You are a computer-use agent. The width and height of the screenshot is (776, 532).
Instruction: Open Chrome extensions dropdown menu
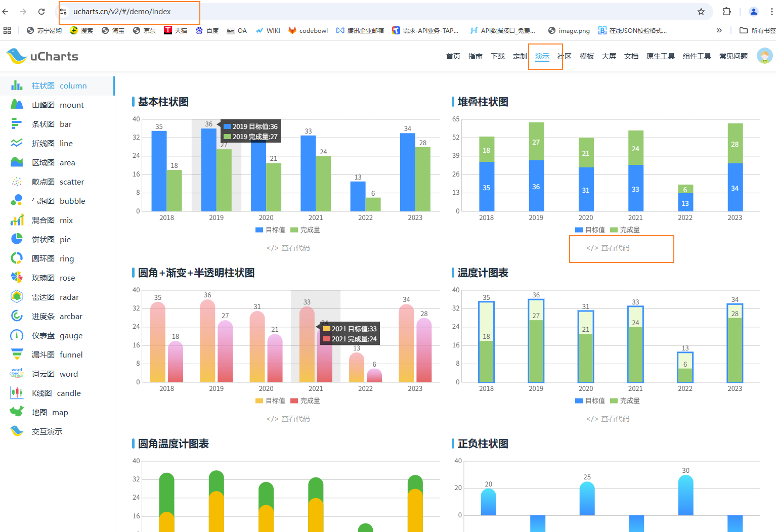(x=726, y=11)
